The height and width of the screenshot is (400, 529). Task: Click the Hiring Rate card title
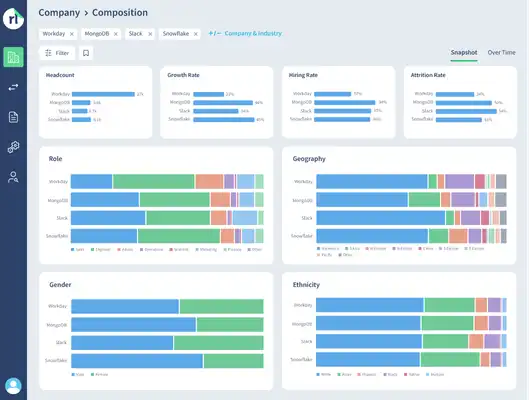coord(303,75)
